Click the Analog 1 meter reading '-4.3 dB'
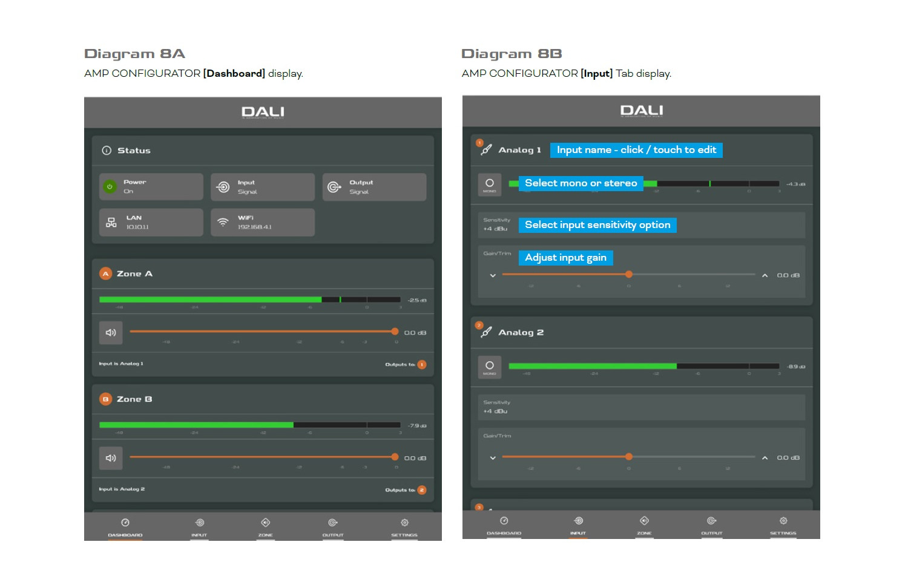Image resolution: width=908 pixels, height=588 pixels. coord(795,184)
